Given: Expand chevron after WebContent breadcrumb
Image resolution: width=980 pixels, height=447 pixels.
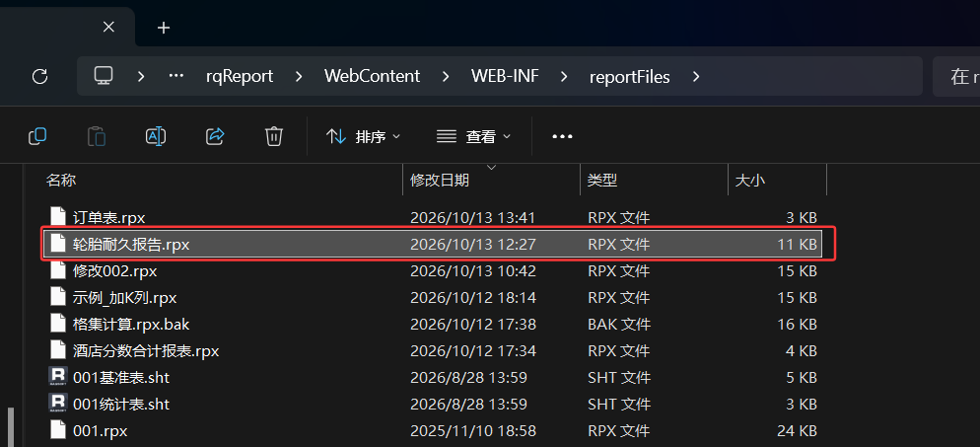Looking at the screenshot, I should pyautogui.click(x=446, y=76).
